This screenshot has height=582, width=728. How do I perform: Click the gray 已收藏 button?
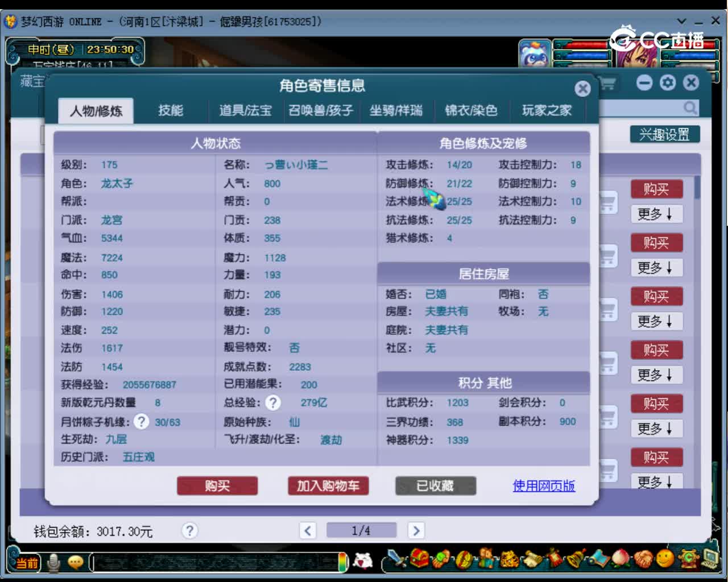tap(436, 486)
